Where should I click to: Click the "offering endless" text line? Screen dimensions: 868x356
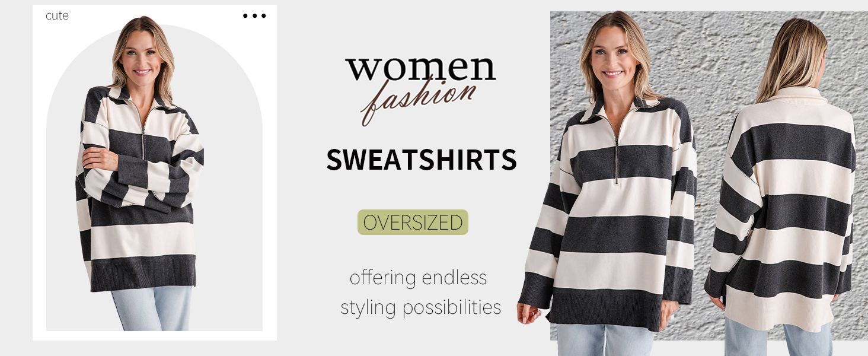click(418, 278)
